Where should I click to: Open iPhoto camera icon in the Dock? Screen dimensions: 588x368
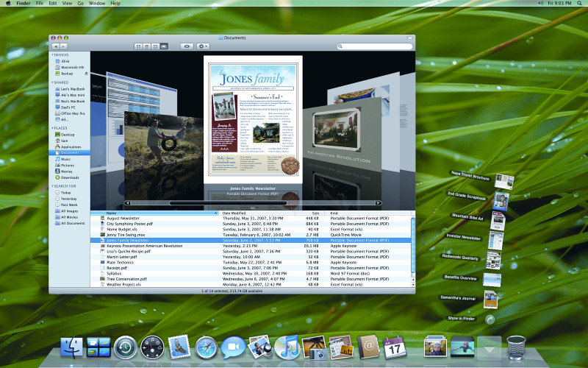(314, 347)
